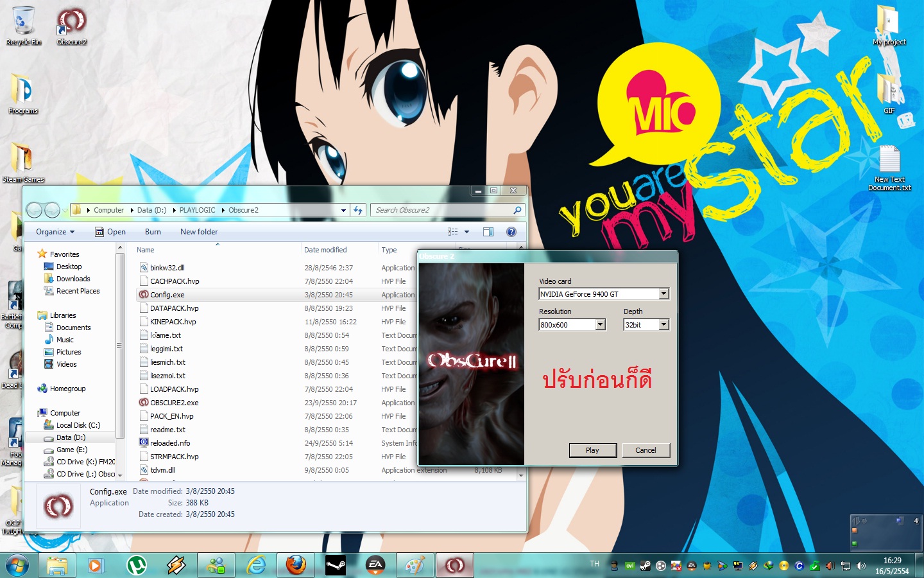
Task: Open Desktop under Favorites
Action: [69, 267]
